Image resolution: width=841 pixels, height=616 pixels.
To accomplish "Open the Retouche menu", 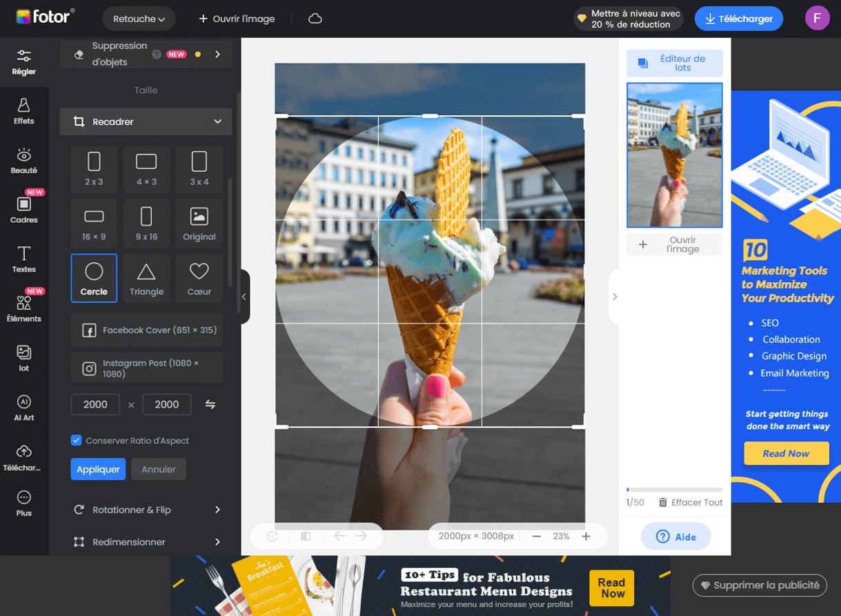I will tap(139, 19).
